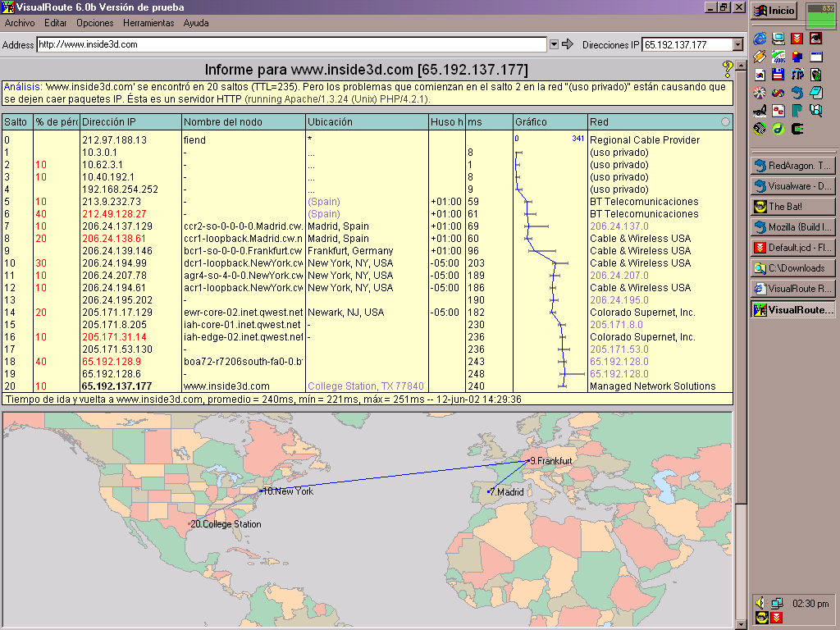Launch Winamp lightning bolt icon
This screenshot has width=840, height=630.
(760, 57)
